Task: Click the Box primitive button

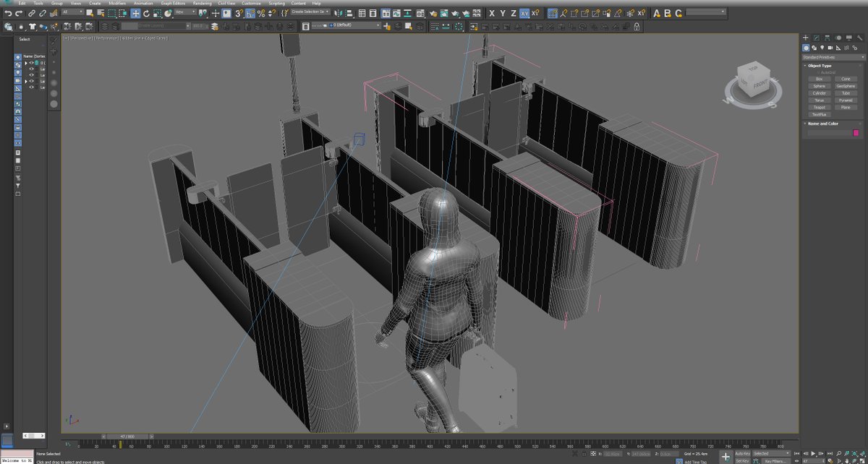Action: pyautogui.click(x=819, y=79)
